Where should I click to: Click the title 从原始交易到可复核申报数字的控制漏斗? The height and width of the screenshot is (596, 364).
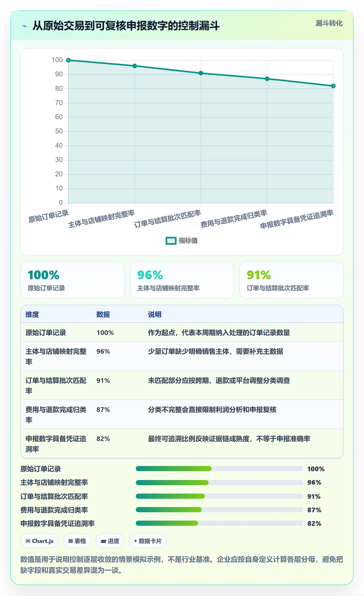pyautogui.click(x=126, y=26)
